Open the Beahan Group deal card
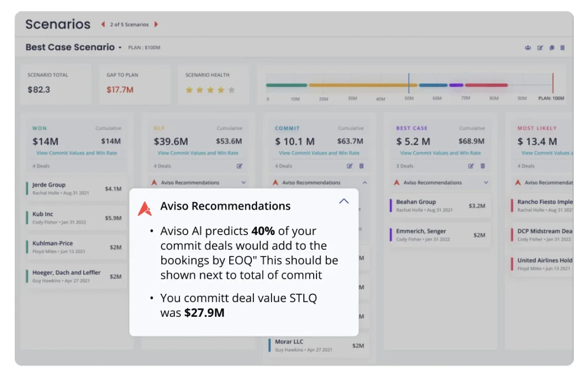The height and width of the screenshot is (377, 588). click(x=440, y=206)
